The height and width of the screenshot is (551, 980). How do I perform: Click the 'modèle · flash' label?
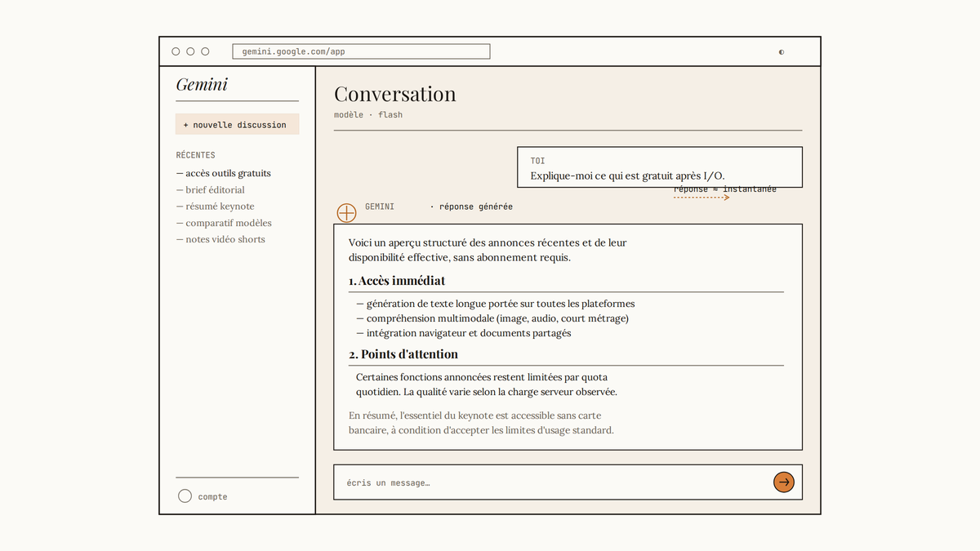click(x=368, y=115)
